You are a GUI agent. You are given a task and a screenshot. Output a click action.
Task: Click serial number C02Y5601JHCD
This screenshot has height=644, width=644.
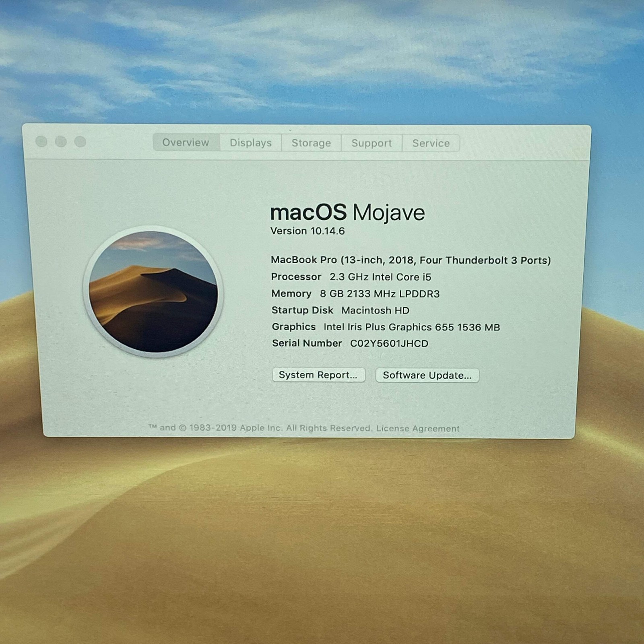(x=389, y=344)
